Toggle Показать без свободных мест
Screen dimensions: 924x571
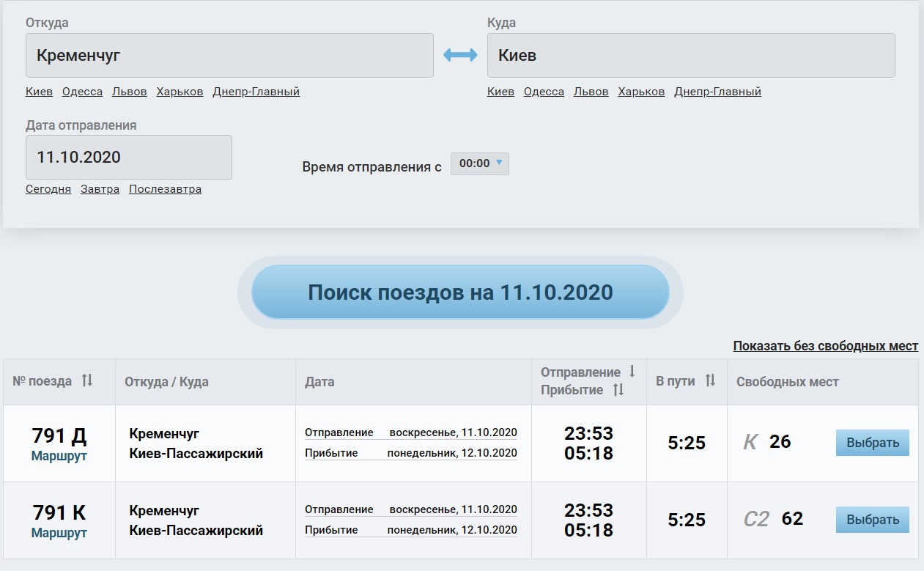point(825,346)
